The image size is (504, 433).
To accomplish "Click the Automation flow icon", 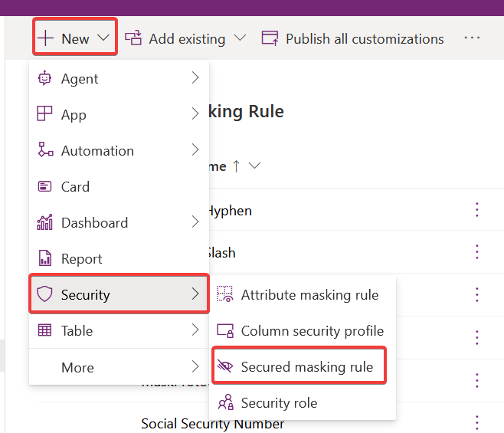I will (x=45, y=150).
